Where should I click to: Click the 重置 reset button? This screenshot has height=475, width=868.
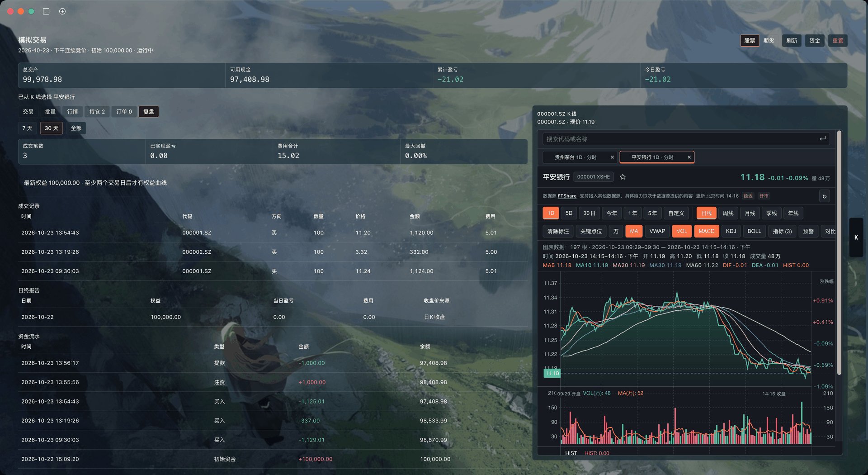838,41
